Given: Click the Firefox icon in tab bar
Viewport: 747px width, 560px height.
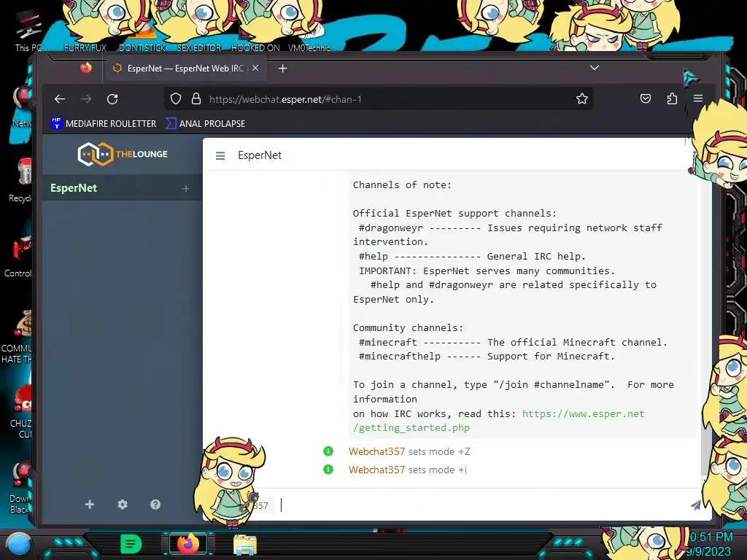Looking at the screenshot, I should pyautogui.click(x=86, y=68).
